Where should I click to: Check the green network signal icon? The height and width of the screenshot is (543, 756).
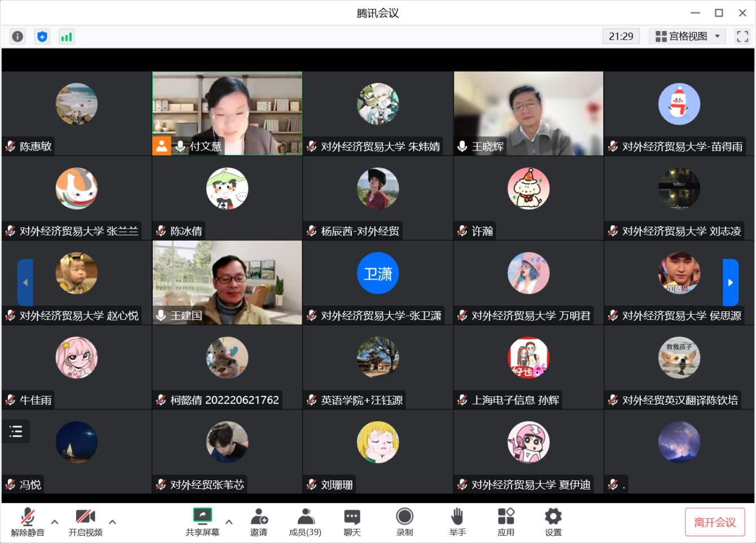(67, 37)
